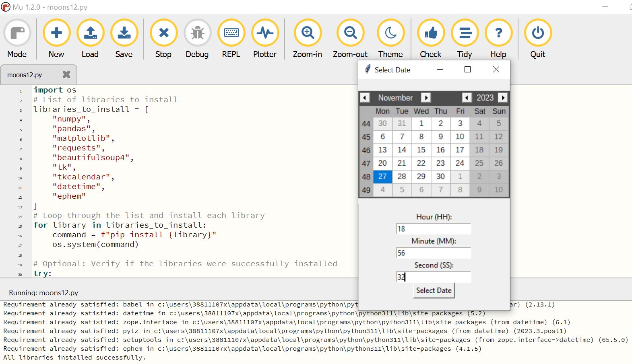Click the Mode icon in toolbar
Image resolution: width=632 pixels, height=364 pixels.
17,33
